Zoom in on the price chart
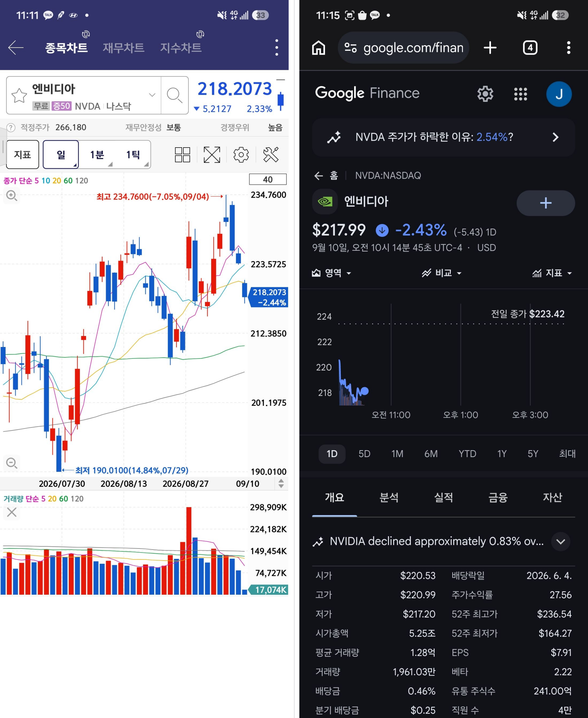 [x=11, y=195]
